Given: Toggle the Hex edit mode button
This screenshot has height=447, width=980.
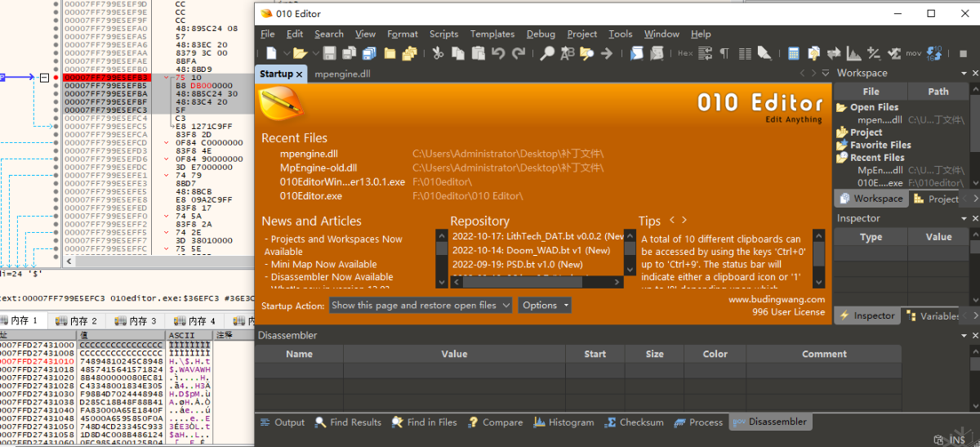Looking at the screenshot, I should tap(685, 53).
